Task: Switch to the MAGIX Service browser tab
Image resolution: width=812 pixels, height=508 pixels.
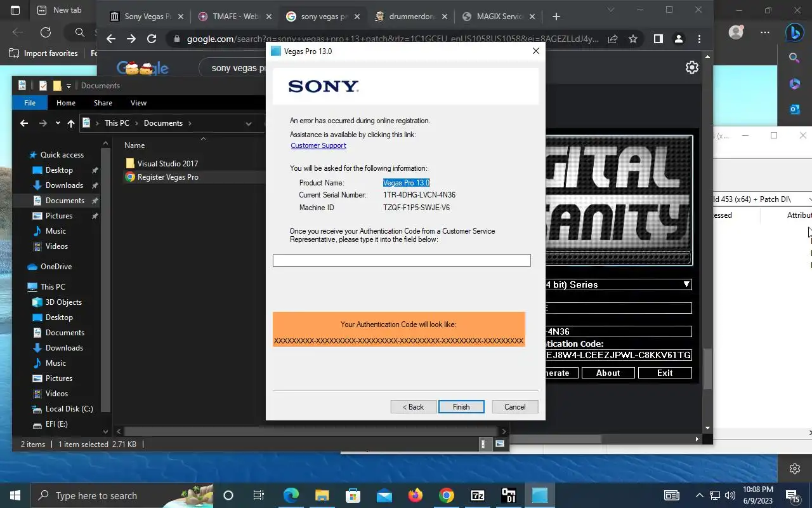Action: click(499, 17)
